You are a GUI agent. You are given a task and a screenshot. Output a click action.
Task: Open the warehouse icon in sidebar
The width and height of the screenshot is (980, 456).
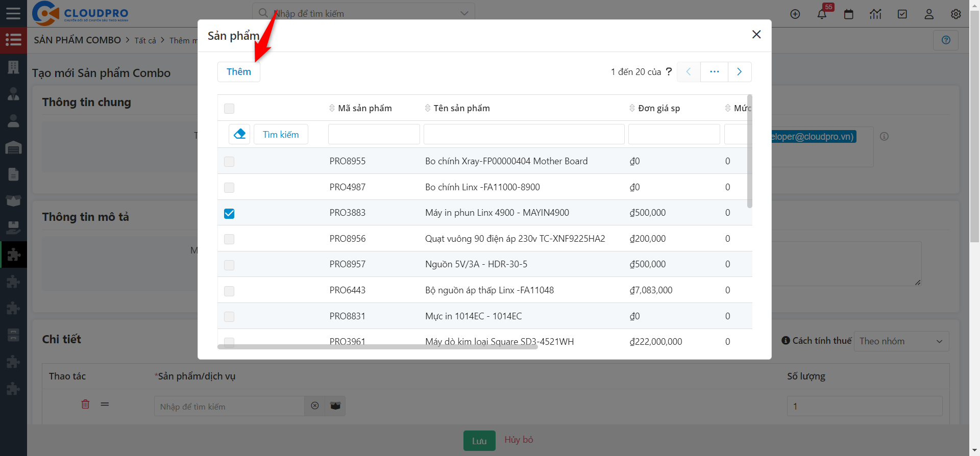(x=13, y=148)
